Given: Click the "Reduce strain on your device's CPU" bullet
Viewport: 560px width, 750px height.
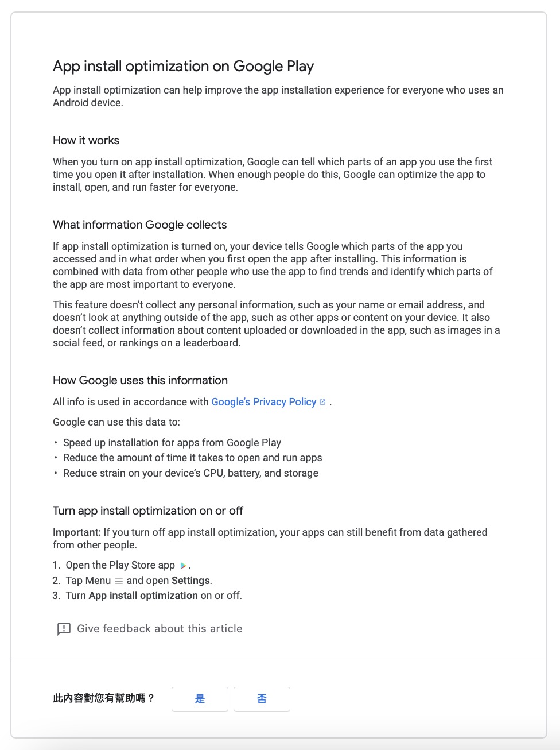Looking at the screenshot, I should coord(190,473).
